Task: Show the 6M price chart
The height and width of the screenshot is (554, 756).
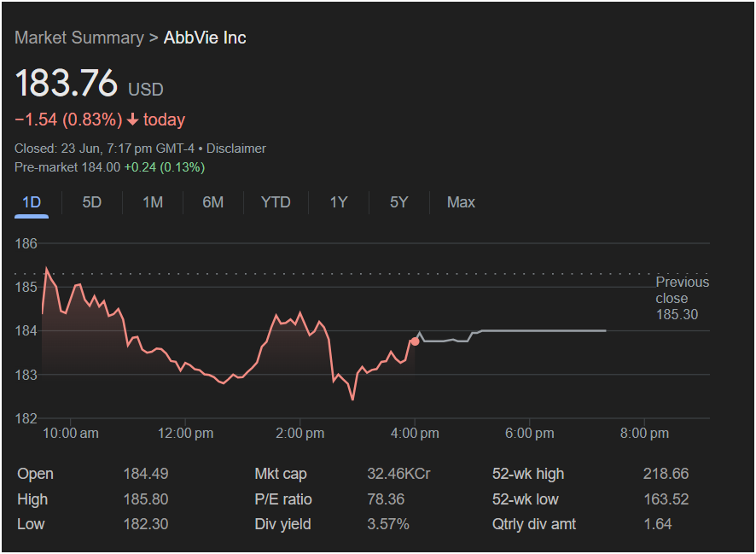Action: tap(212, 202)
